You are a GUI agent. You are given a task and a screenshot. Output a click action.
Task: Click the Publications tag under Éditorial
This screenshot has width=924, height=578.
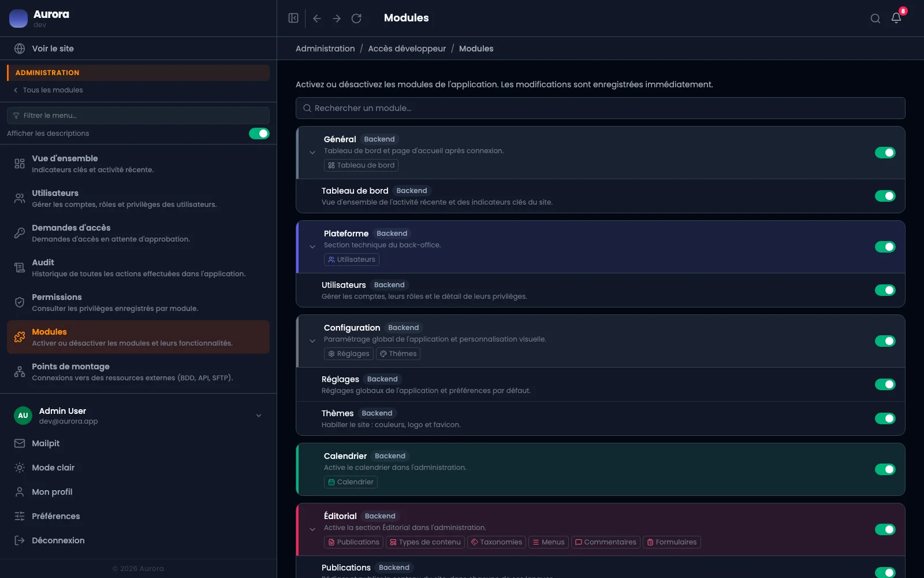pos(353,542)
